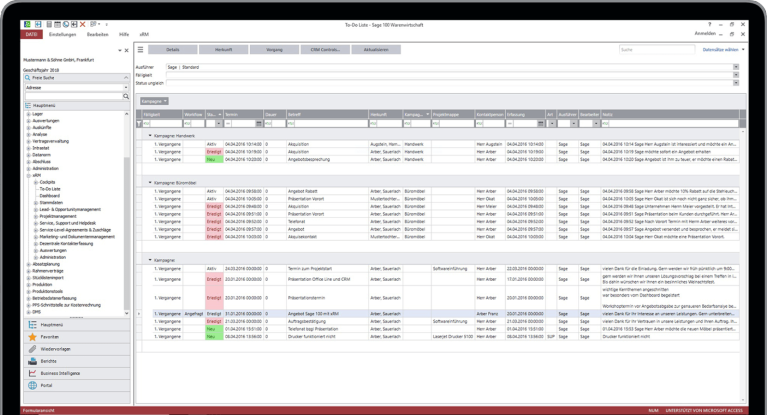Close the navigation pane with its X
The height and width of the screenshot is (415, 767).
coord(127,49)
